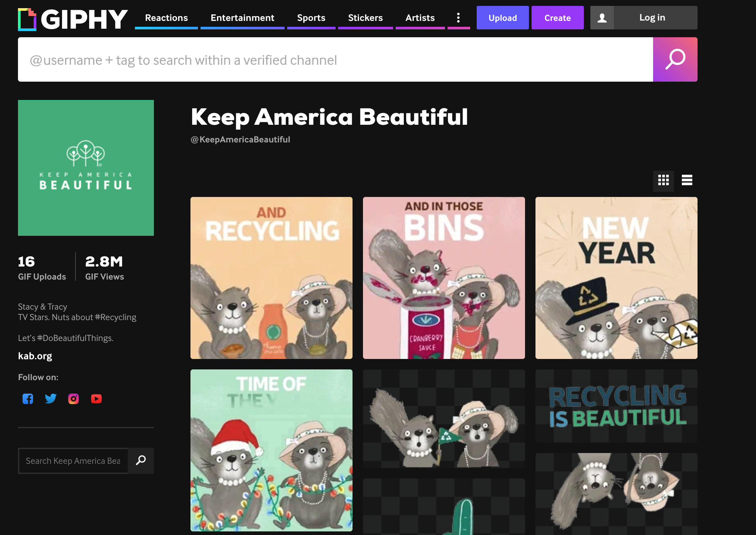Click the #DoBeautifulThings hashtag

coord(74,338)
